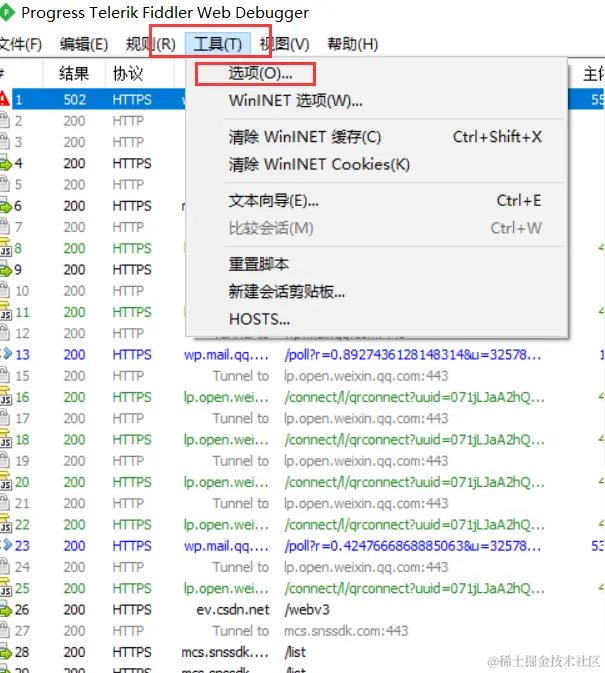This screenshot has height=673, width=605.
Task: Open the 帮助(H) menu
Action: (353, 44)
